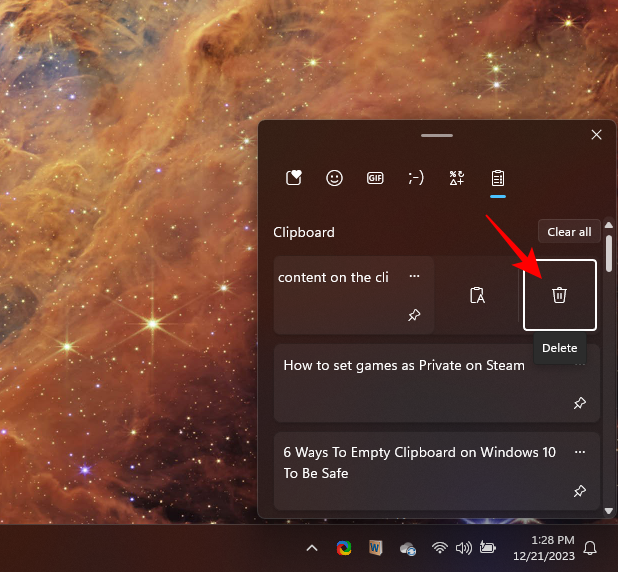Show hidden icons with taskbar chevron

(x=312, y=548)
